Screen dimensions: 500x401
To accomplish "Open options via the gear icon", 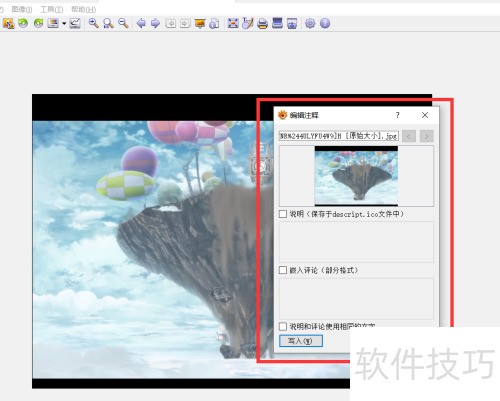I will click(x=310, y=23).
